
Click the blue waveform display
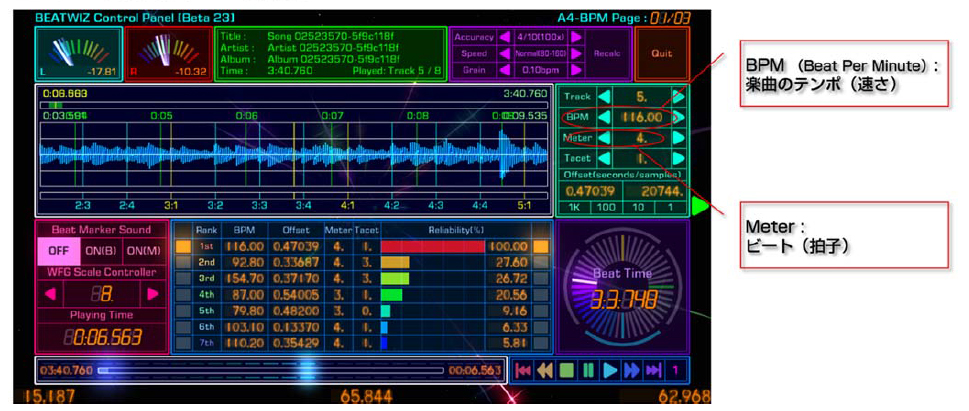[294, 155]
